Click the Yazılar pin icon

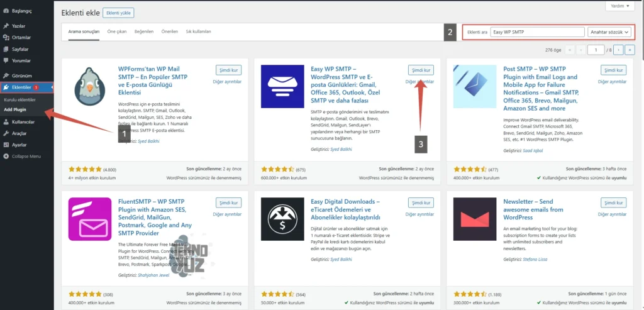point(6,26)
